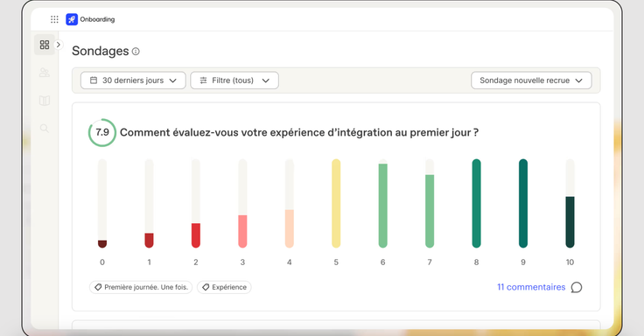Expand the sidebar with chevron arrow
This screenshot has width=644, height=336.
[59, 45]
